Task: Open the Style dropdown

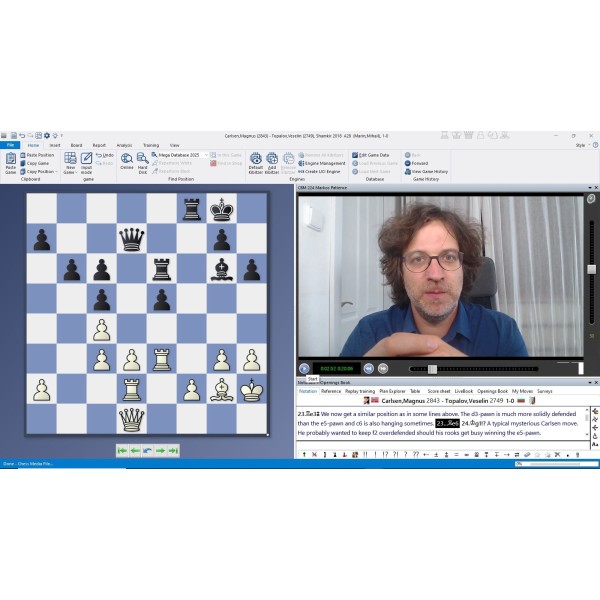Action: coord(583,145)
